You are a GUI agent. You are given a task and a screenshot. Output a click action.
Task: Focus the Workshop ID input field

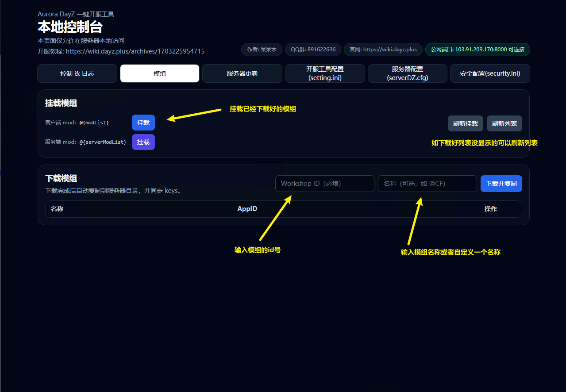(x=324, y=184)
